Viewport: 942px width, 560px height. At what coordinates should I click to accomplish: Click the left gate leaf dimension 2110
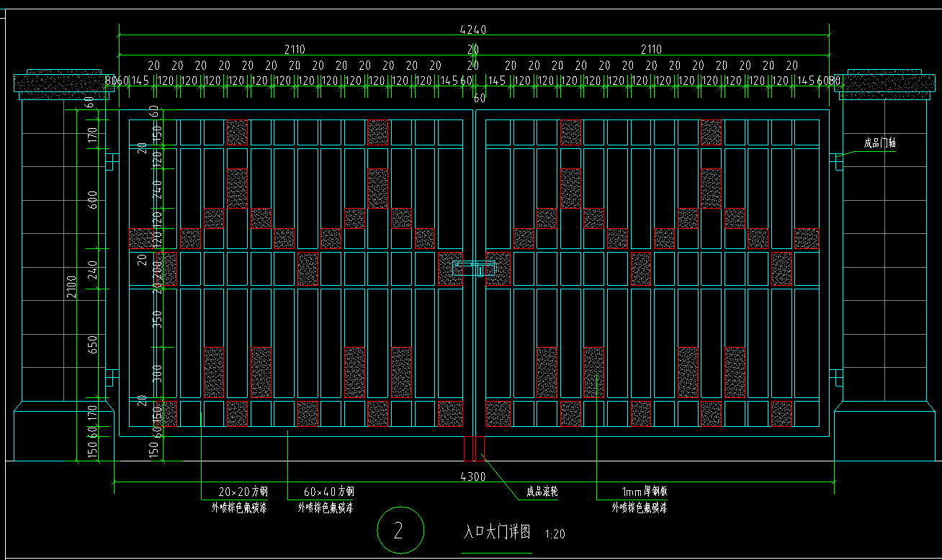coord(294,50)
